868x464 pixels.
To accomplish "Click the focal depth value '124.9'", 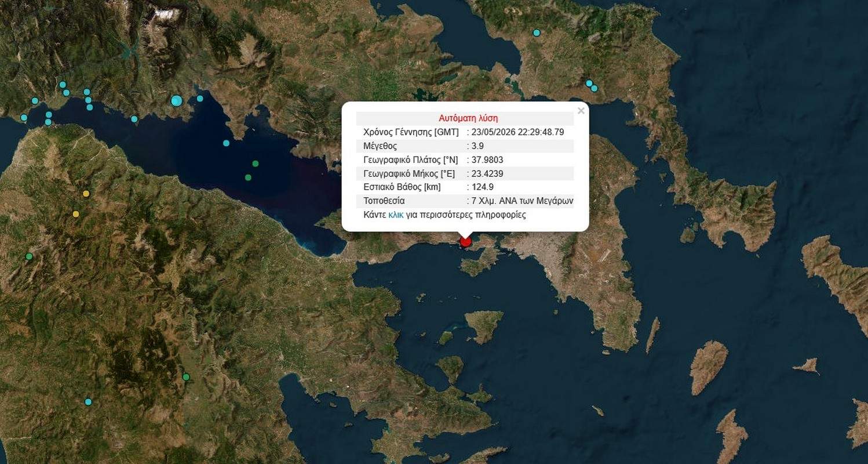I will [x=482, y=187].
